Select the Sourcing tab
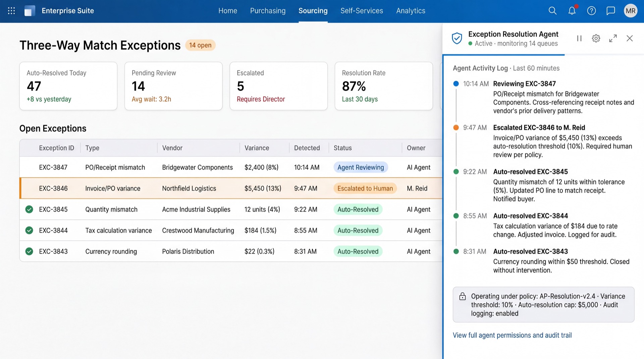 313,11
